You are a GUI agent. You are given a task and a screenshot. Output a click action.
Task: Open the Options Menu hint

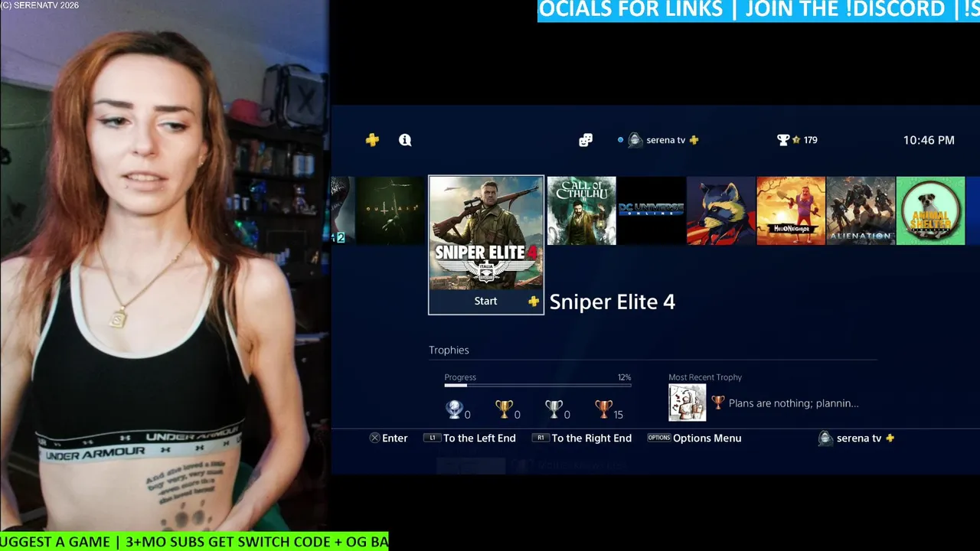coord(694,439)
